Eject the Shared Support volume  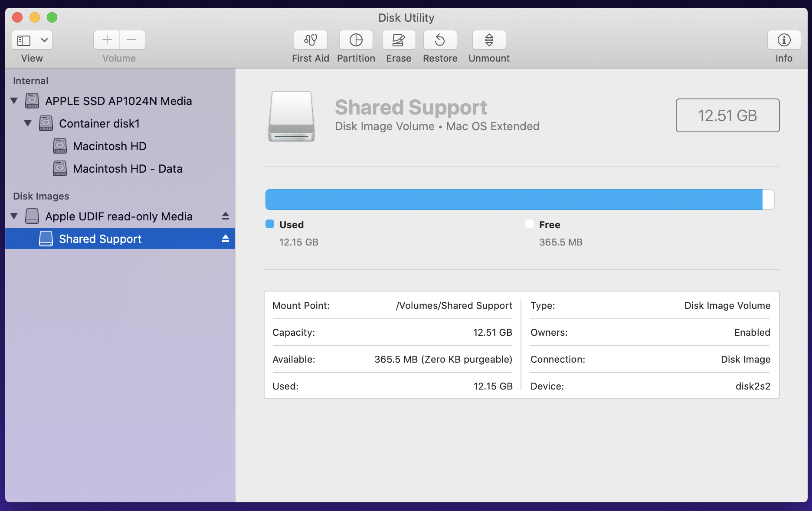click(225, 238)
